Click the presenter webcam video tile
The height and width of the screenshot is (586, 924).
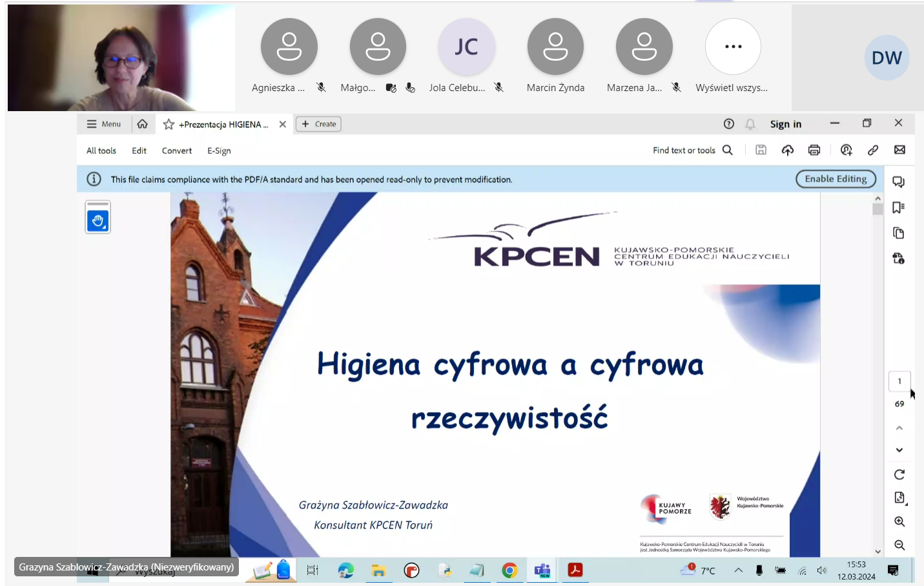coord(121,58)
